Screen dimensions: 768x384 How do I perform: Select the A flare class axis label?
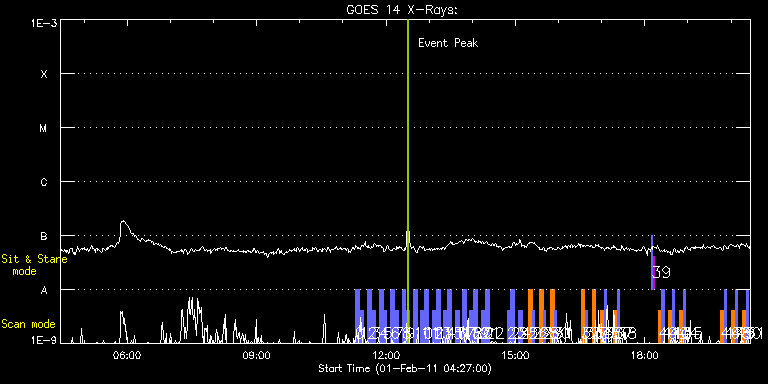pyautogui.click(x=44, y=290)
